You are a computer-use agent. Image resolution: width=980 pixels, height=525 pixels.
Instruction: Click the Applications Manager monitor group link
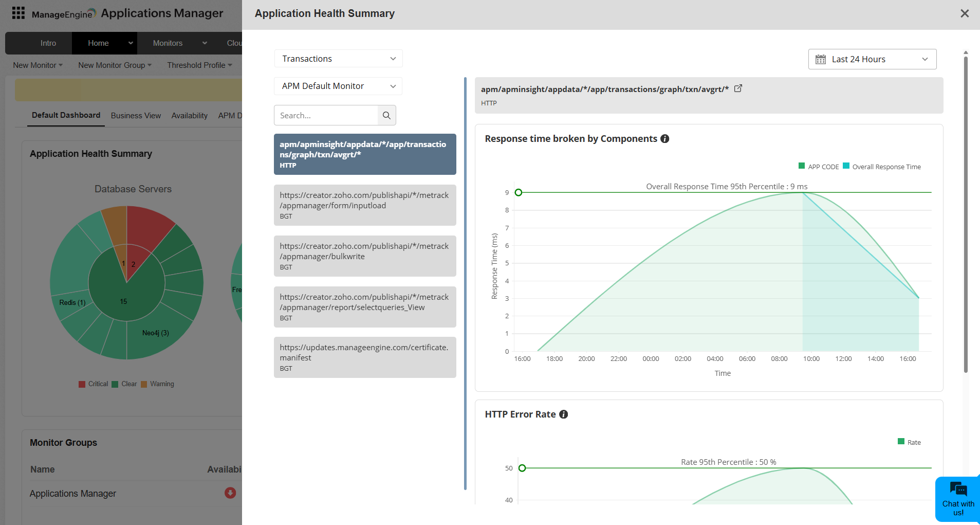click(72, 493)
